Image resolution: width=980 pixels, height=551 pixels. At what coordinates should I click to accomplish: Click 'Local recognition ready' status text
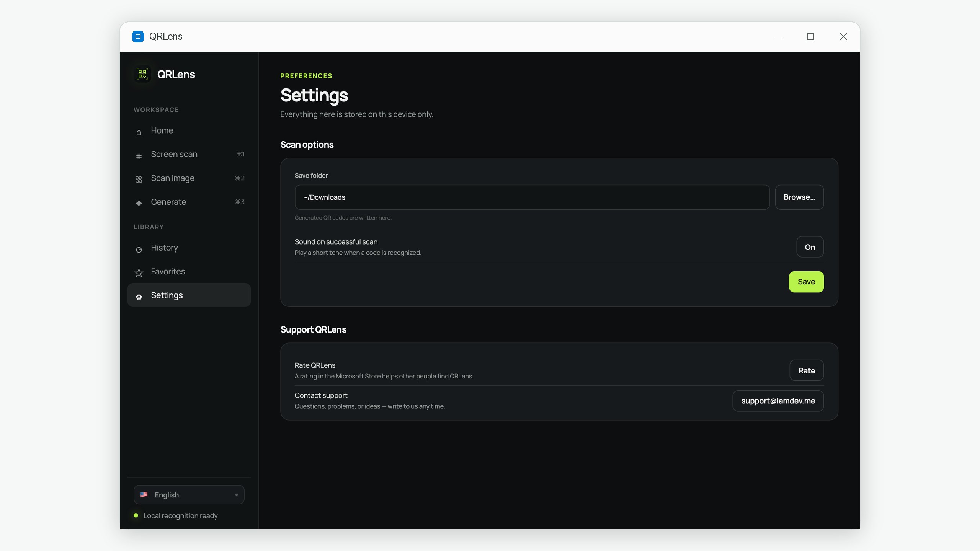(180, 515)
